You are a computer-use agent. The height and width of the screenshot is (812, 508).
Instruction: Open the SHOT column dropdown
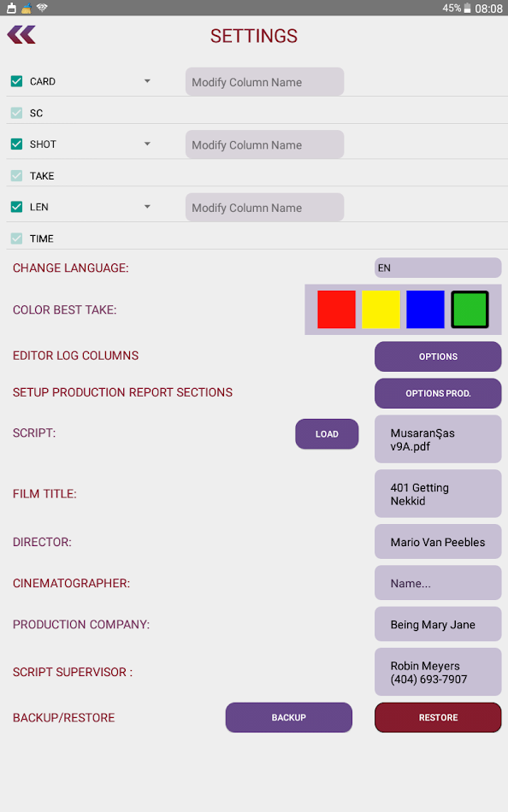[146, 144]
